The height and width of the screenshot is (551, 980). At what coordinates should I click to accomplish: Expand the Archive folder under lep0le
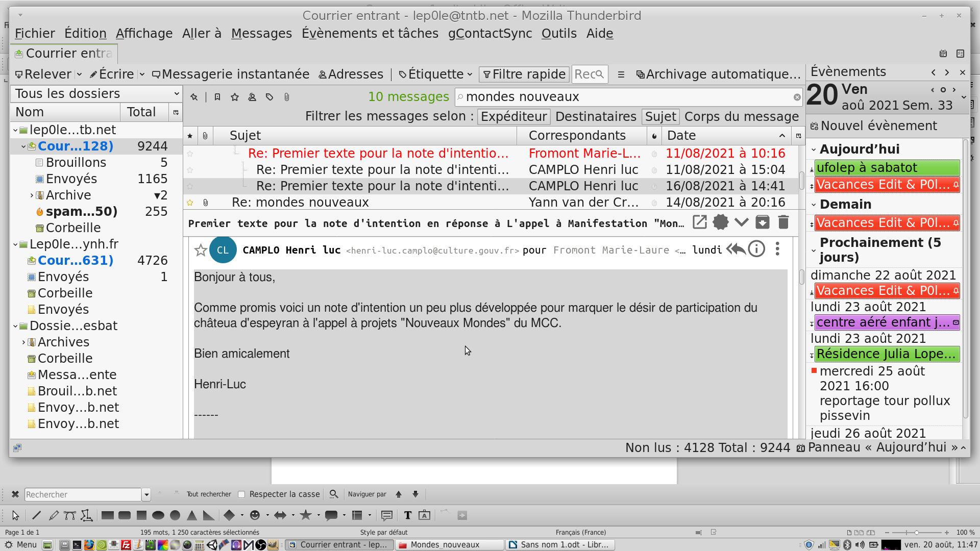pos(32,195)
